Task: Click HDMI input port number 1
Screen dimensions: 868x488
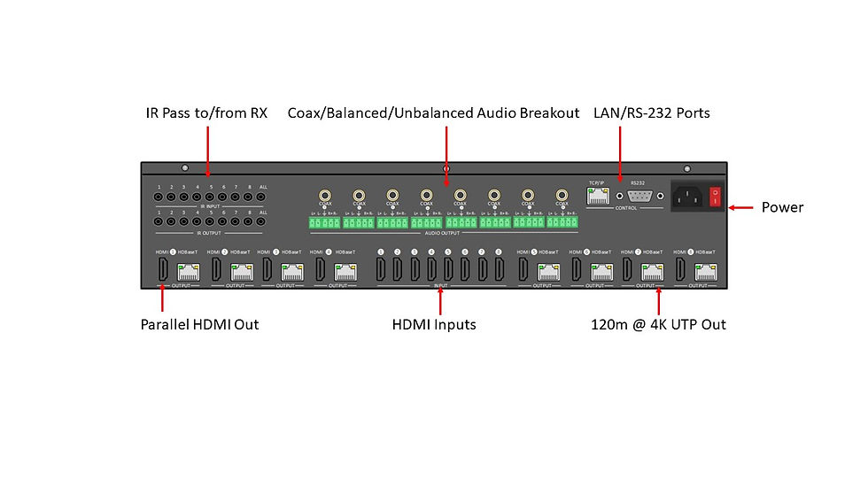Action: (381, 269)
